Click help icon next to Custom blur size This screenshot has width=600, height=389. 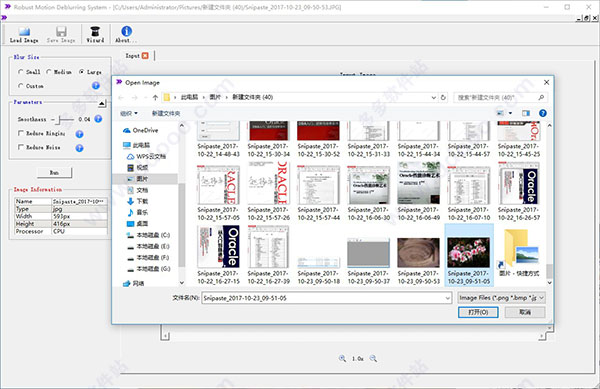[x=96, y=86]
